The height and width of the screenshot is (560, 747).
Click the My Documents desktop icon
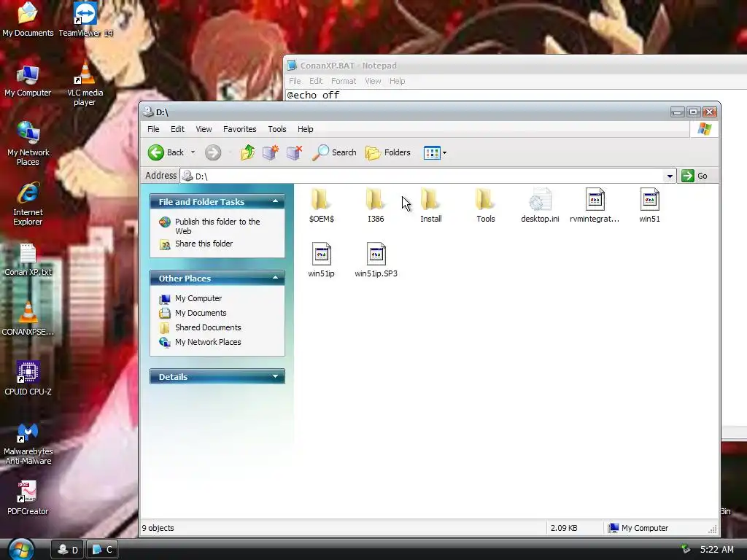(x=28, y=20)
